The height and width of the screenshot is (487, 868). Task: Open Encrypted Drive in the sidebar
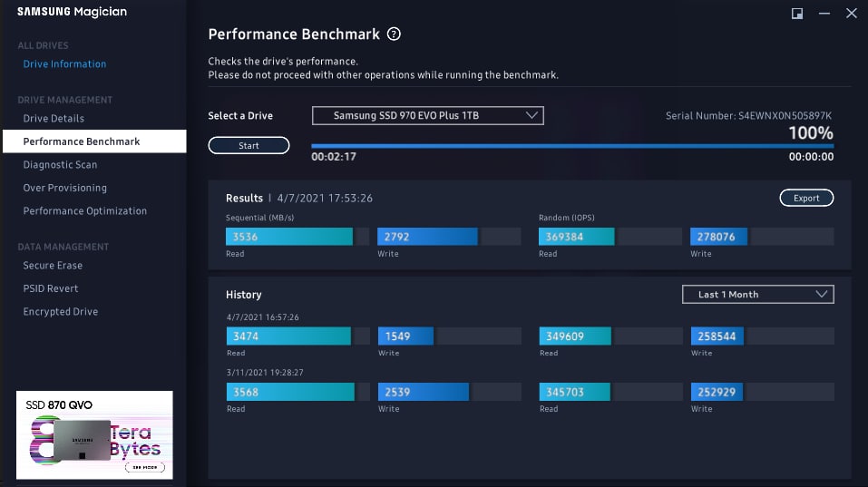(x=61, y=312)
